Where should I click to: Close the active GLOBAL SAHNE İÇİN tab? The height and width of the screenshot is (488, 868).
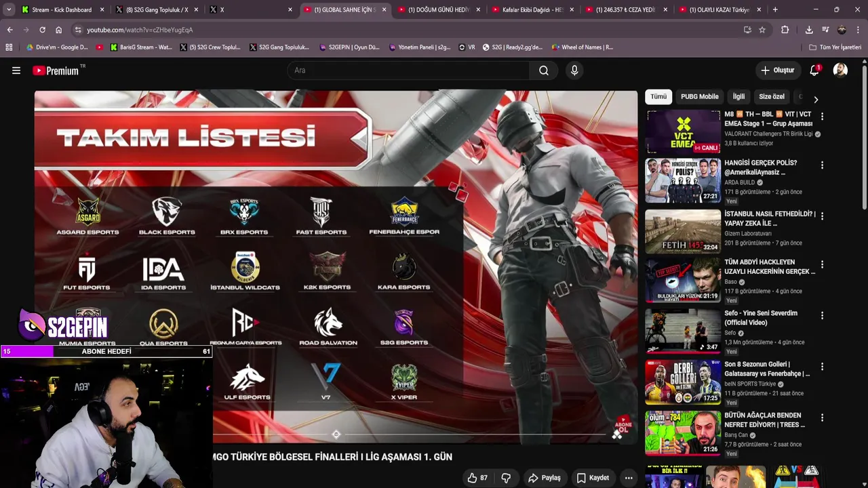coord(384,9)
